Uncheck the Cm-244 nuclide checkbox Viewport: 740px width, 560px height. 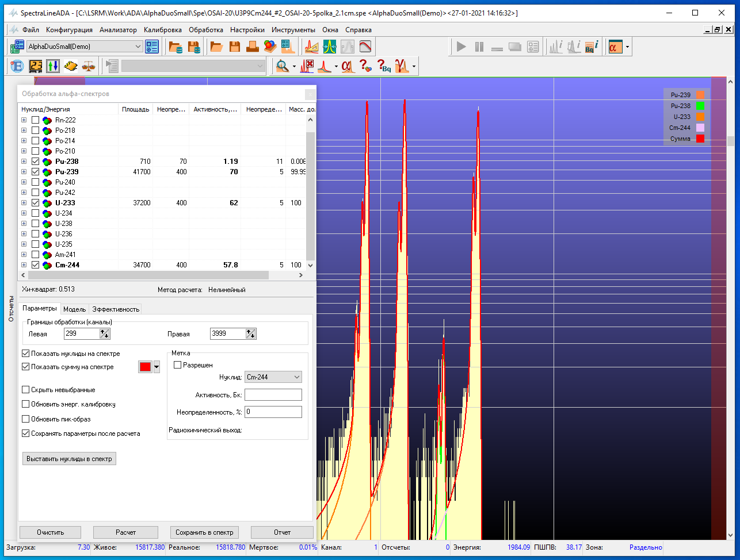point(36,265)
